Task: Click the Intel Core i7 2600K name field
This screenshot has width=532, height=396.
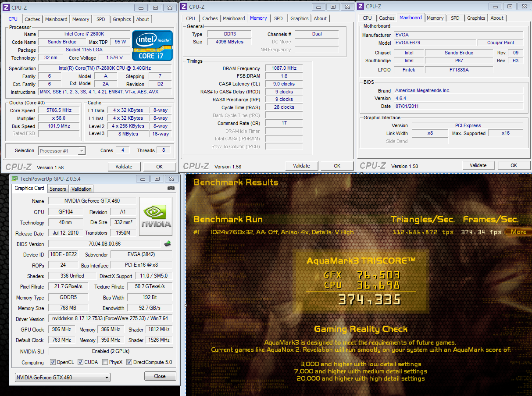Action: coord(83,34)
